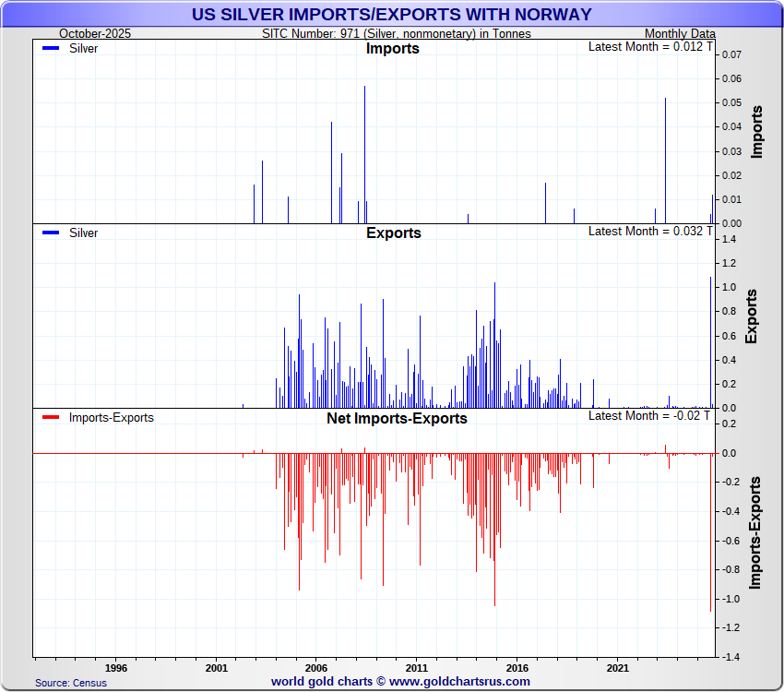
Task: Click the blue Silver legend swatch in Exports panel
Action: click(50, 233)
